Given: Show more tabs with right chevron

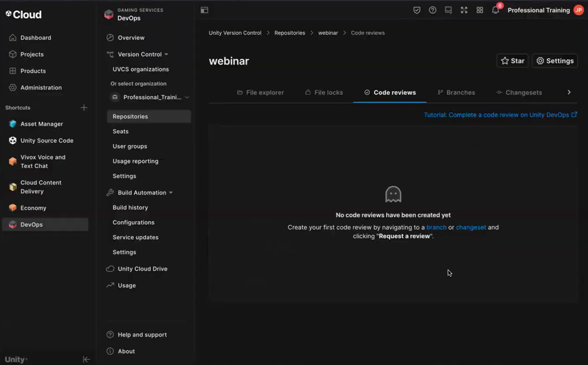Looking at the screenshot, I should click(569, 93).
